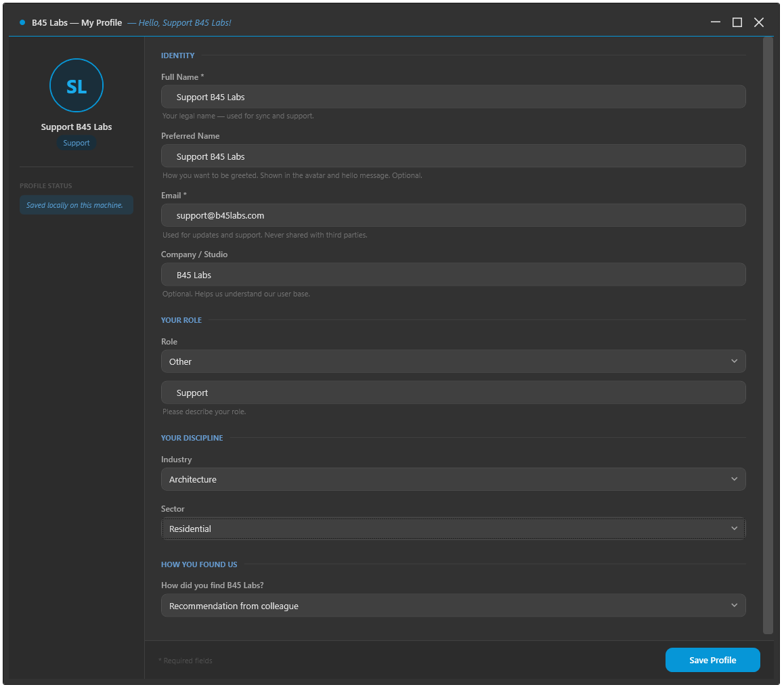Open the Industry dropdown showing Architecture
The image size is (784, 689).
pyautogui.click(x=453, y=479)
